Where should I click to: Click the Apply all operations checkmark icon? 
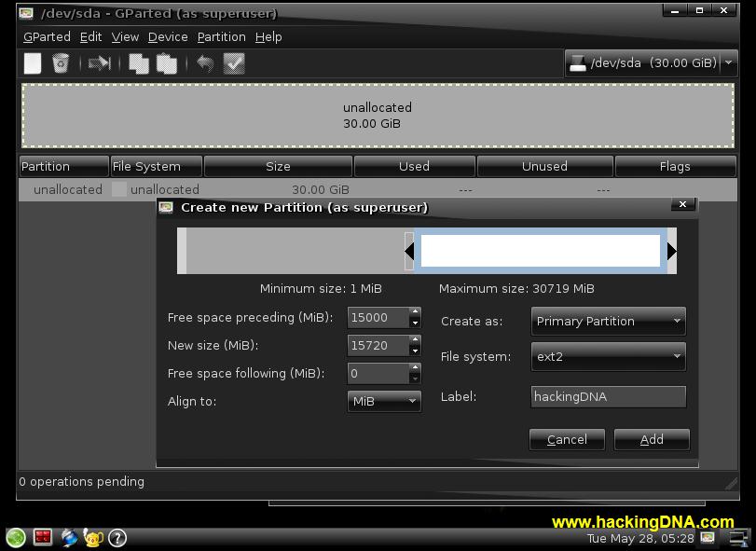point(233,62)
